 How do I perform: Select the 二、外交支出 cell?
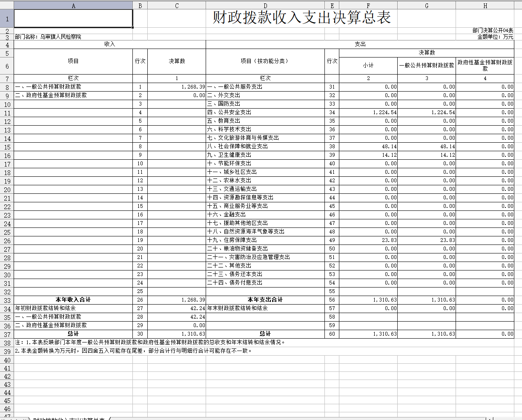click(265, 95)
